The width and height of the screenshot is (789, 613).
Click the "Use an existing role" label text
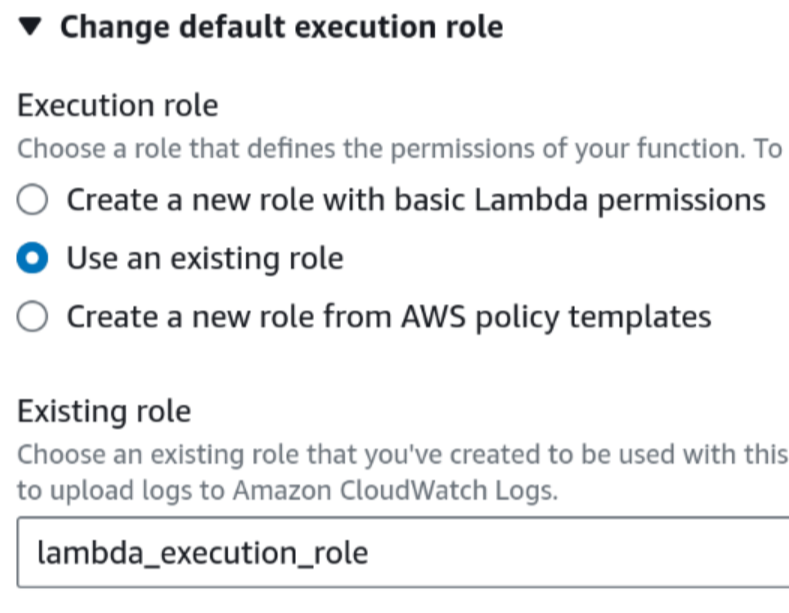[x=205, y=259]
